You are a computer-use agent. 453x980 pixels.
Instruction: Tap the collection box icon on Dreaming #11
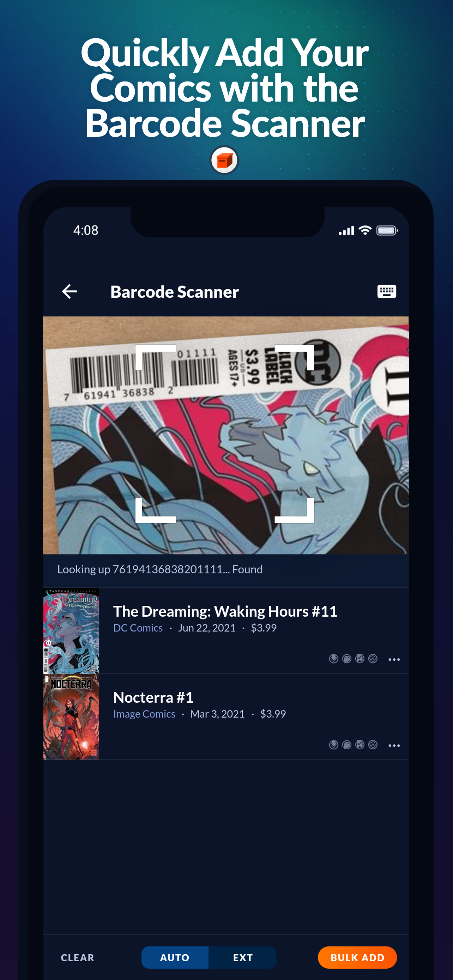346,659
